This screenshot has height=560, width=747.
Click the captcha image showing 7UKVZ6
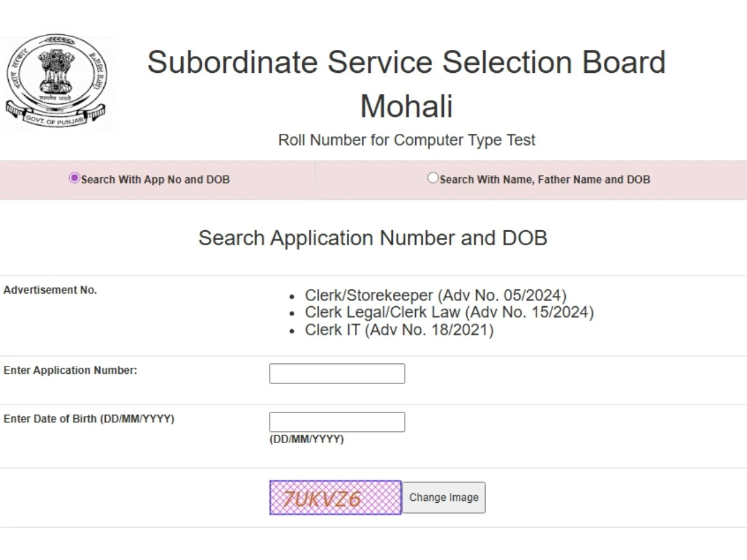335,497
